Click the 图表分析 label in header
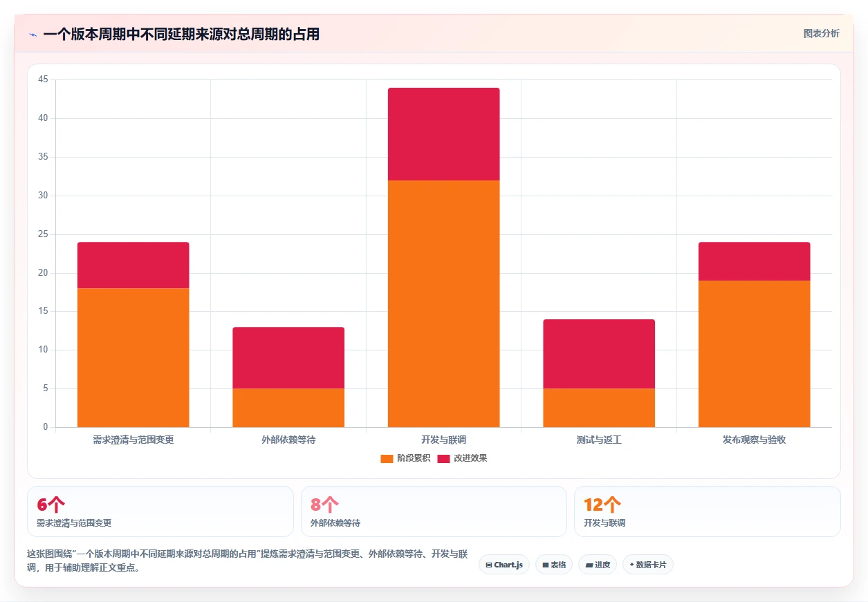The height and width of the screenshot is (602, 868). (x=821, y=33)
